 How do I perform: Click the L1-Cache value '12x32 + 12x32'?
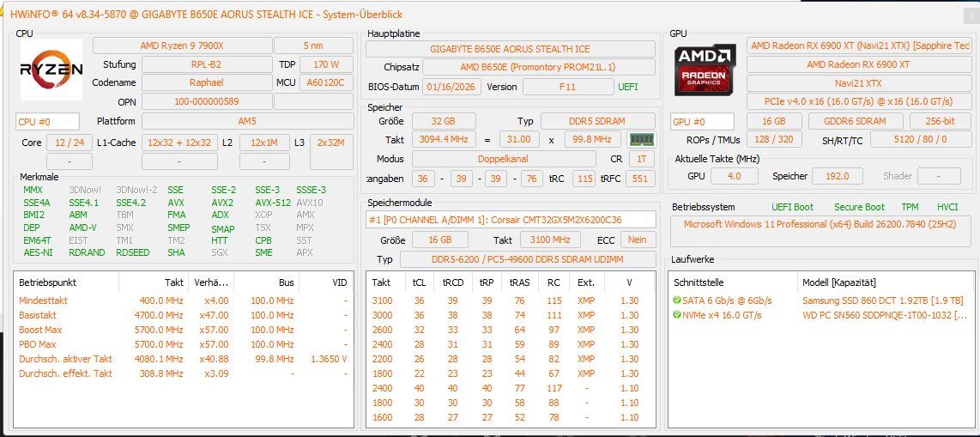click(179, 143)
